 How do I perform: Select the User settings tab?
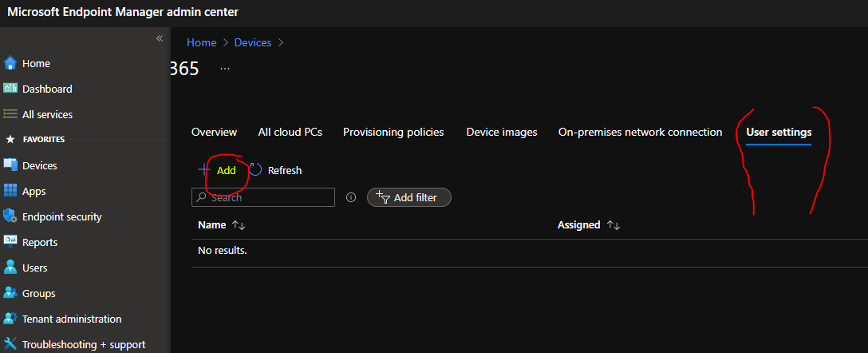point(779,133)
